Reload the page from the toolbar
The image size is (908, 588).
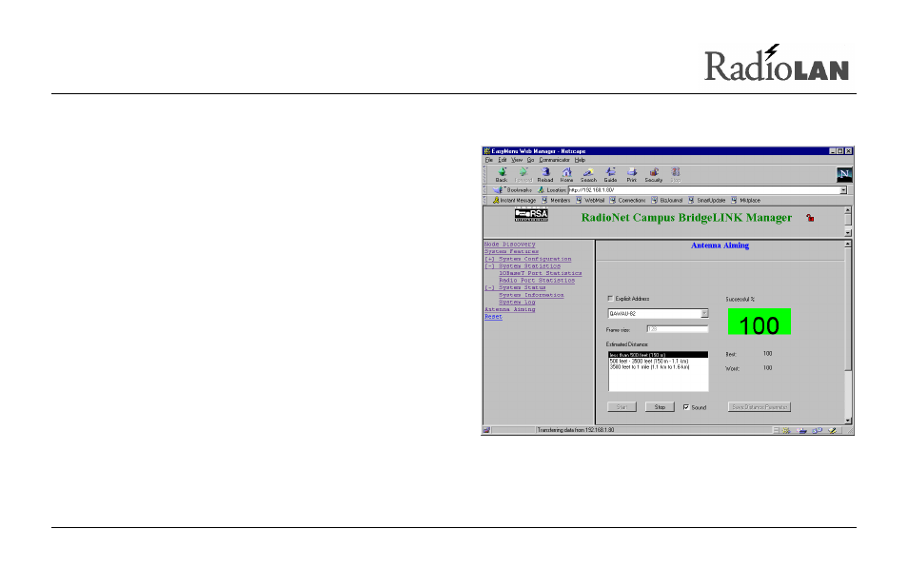tap(545, 175)
